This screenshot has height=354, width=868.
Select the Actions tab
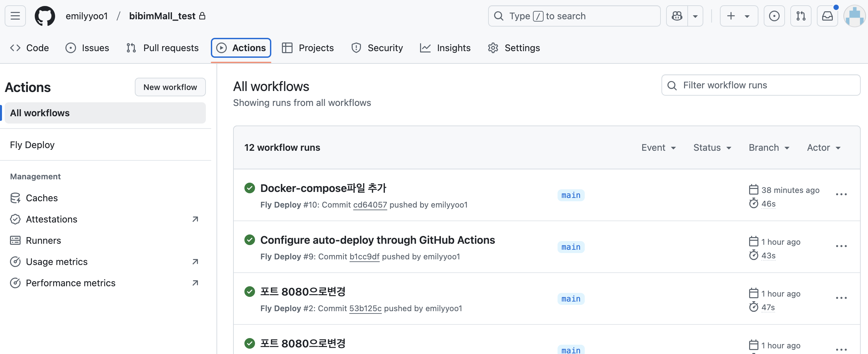pyautogui.click(x=241, y=48)
